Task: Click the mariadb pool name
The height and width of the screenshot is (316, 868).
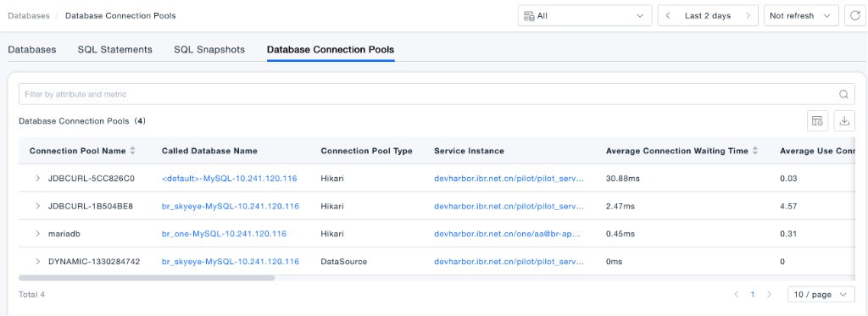Action: [64, 234]
